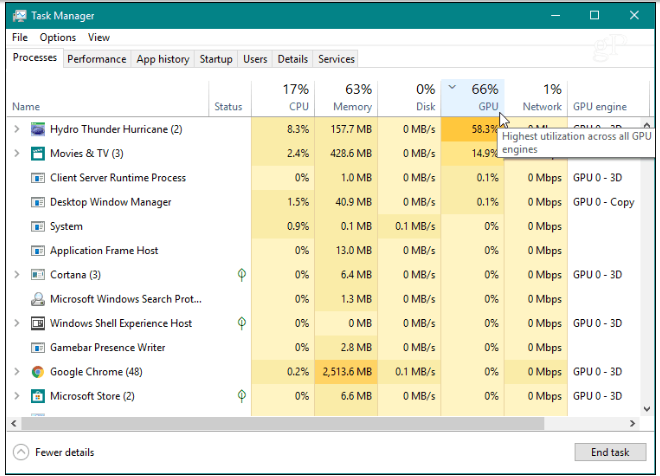Image resolution: width=660 pixels, height=476 pixels.
Task: Click the 428.6 MB memory value
Action: (x=351, y=154)
